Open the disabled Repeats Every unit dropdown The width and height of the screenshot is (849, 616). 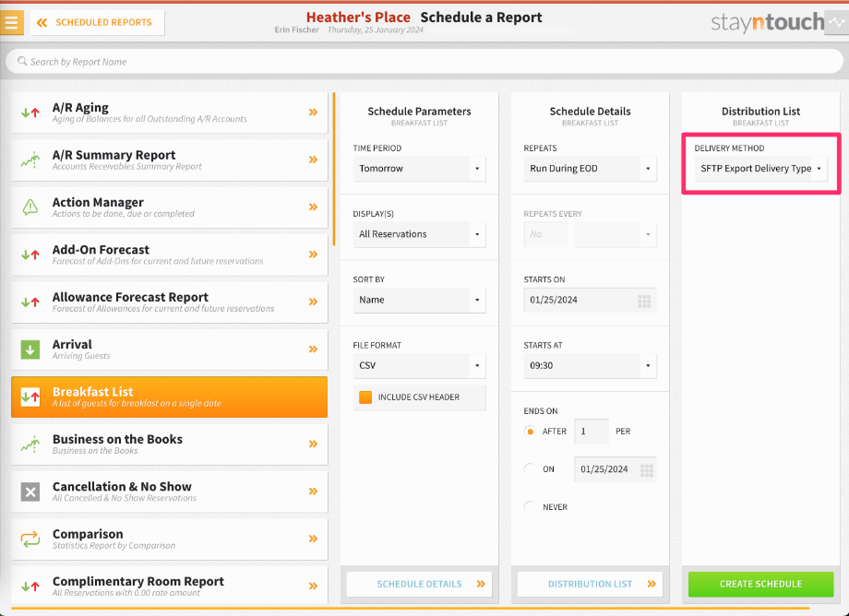click(616, 234)
